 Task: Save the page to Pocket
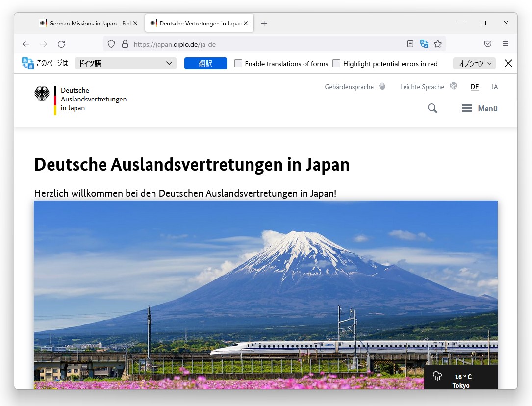(x=488, y=44)
